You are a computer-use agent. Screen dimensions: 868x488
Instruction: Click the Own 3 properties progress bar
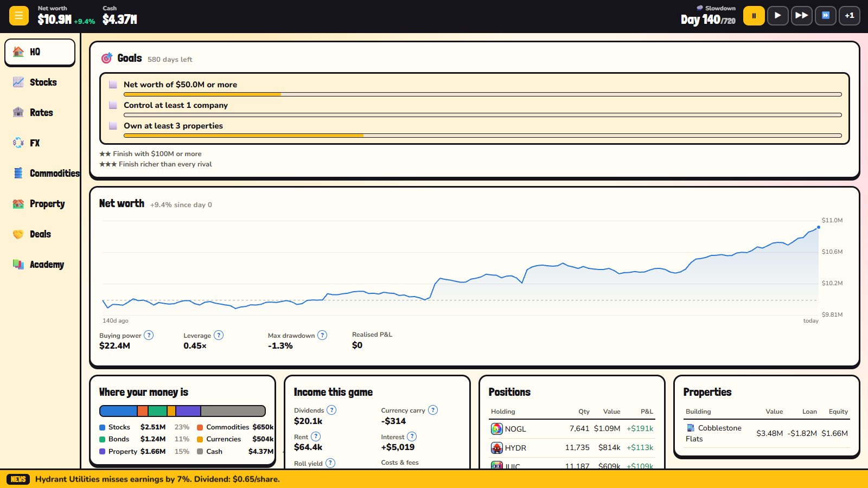click(x=483, y=136)
